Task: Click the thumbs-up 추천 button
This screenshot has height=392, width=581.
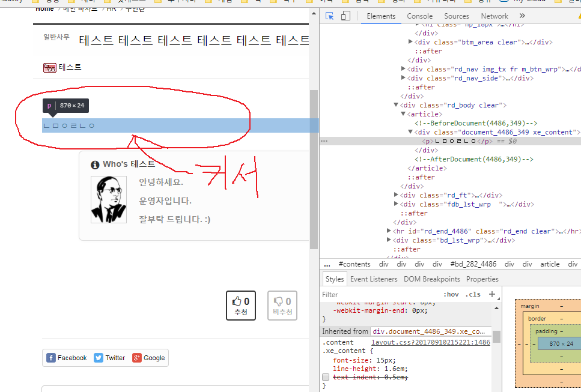Action: 240,306
